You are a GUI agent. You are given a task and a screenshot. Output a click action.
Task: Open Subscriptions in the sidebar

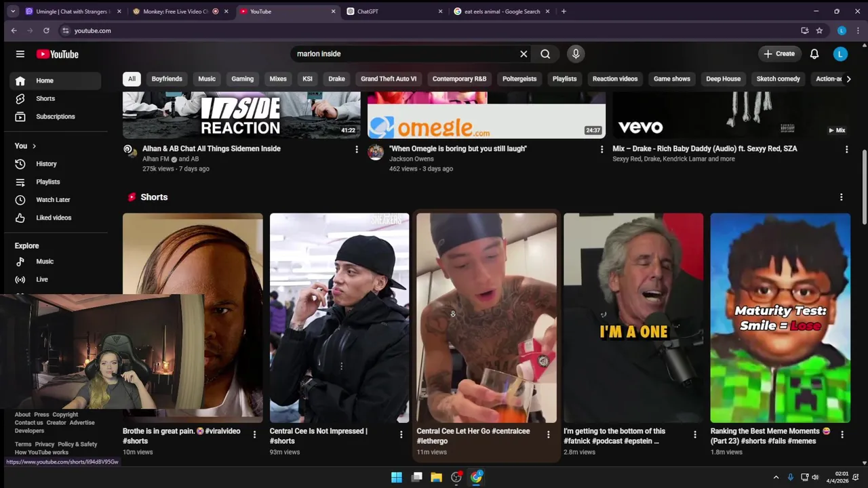(56, 117)
